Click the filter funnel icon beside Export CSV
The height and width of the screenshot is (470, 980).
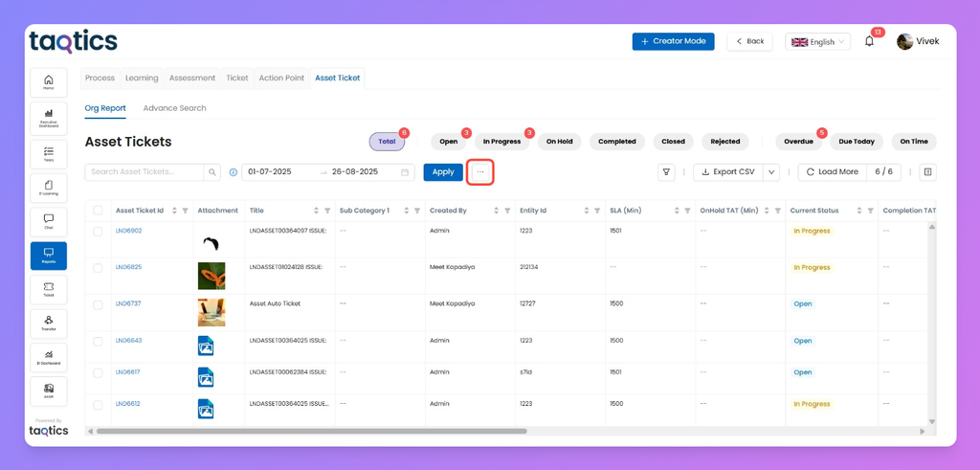coord(666,172)
